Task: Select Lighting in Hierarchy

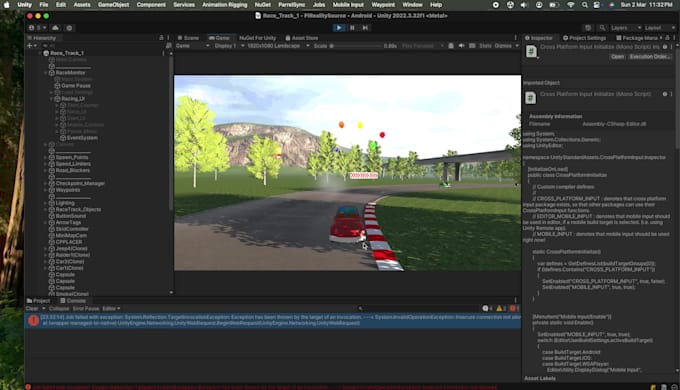Action: coord(65,203)
